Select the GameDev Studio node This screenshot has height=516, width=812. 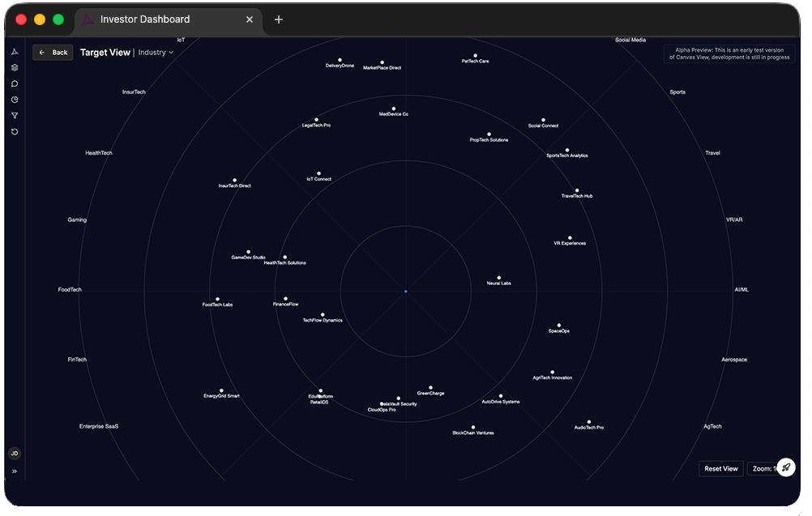click(249, 252)
